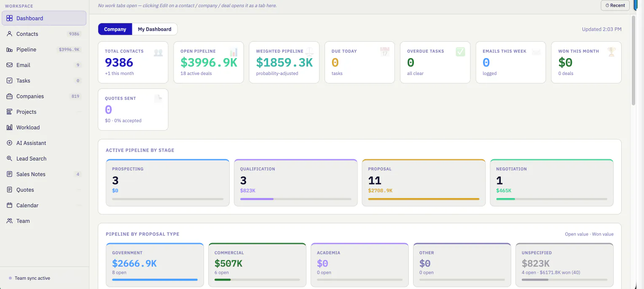The image size is (644, 289).
Task: Click the Tasks checkbox icon in sidebar
Action: (x=9, y=80)
